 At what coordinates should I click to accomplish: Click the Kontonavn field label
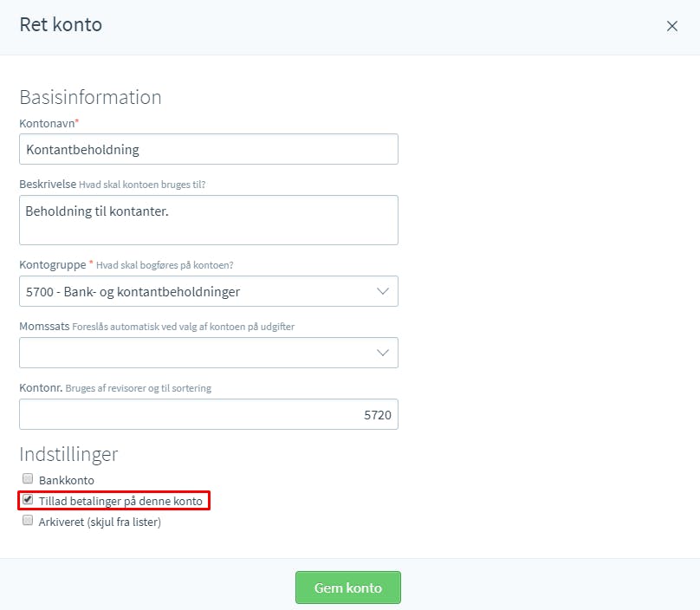tap(47, 124)
